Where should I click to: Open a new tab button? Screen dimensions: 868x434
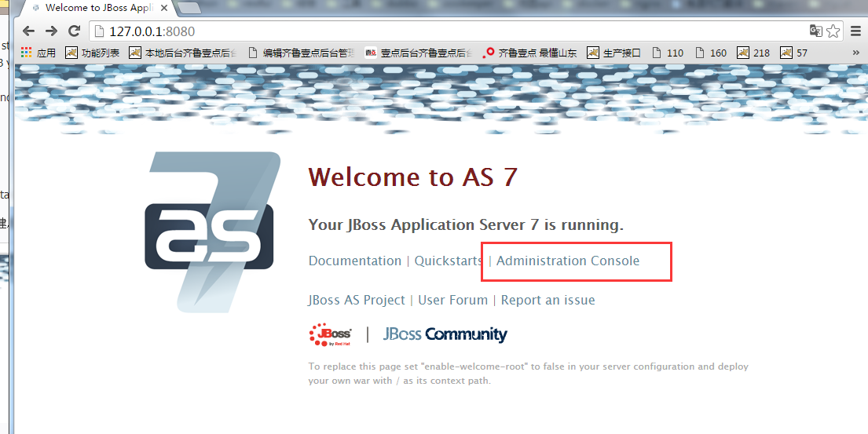click(189, 8)
